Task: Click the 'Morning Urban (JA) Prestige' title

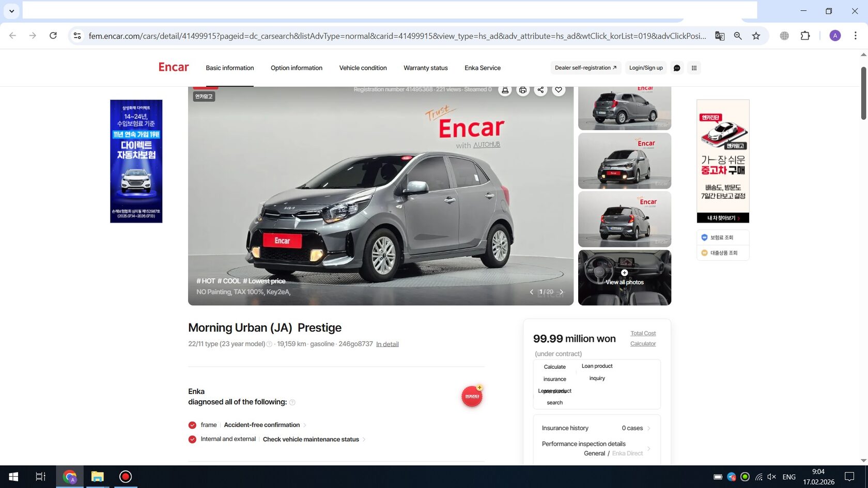Action: point(265,327)
